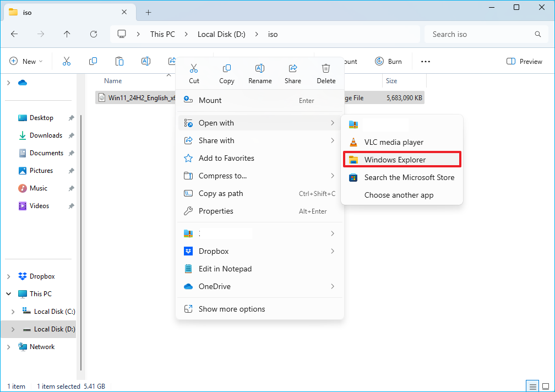Click the Search iso input field

pyautogui.click(x=479, y=34)
